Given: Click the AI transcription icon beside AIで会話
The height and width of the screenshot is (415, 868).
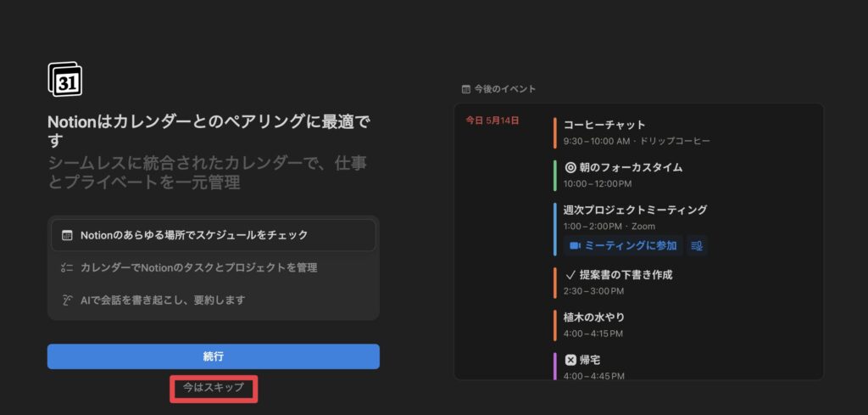Looking at the screenshot, I should [x=67, y=300].
